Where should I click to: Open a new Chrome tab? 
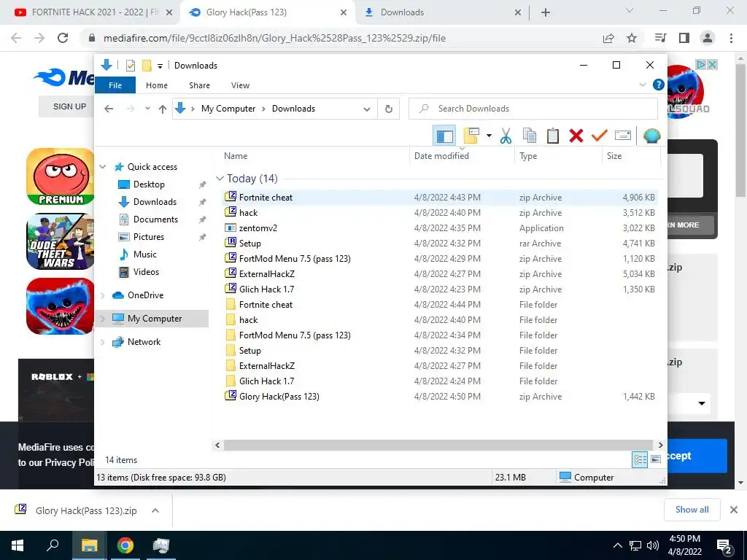(546, 12)
